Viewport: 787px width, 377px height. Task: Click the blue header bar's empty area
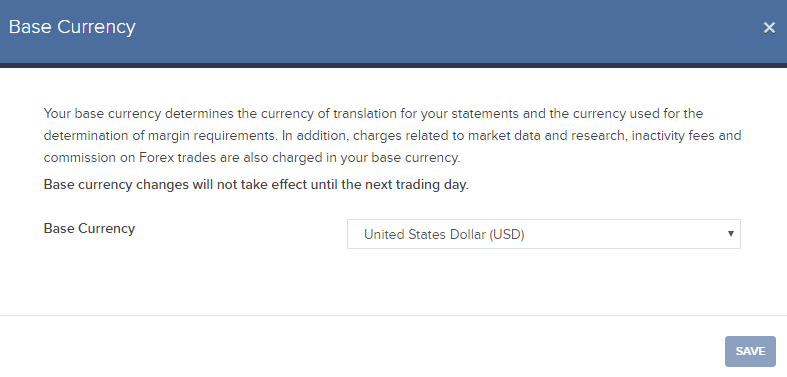[x=442, y=30]
